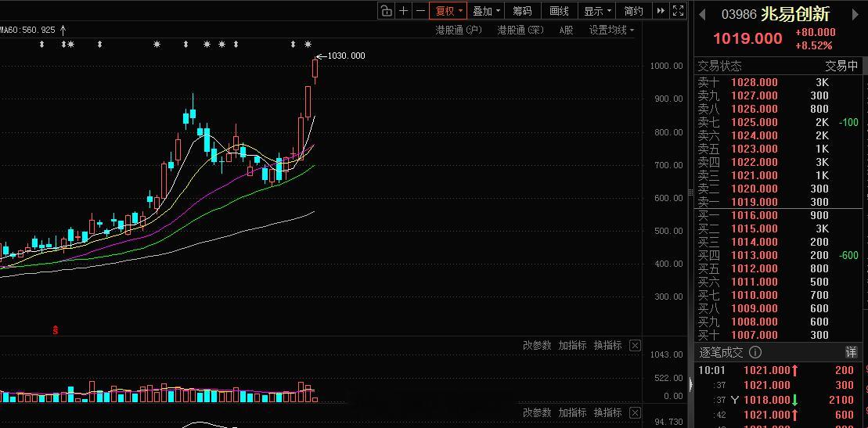
Task: Click the lock icon in the chart toolbar
Action: tap(387, 10)
